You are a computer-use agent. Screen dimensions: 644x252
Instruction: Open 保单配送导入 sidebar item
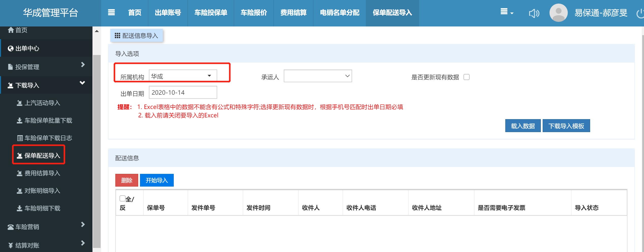(x=46, y=156)
